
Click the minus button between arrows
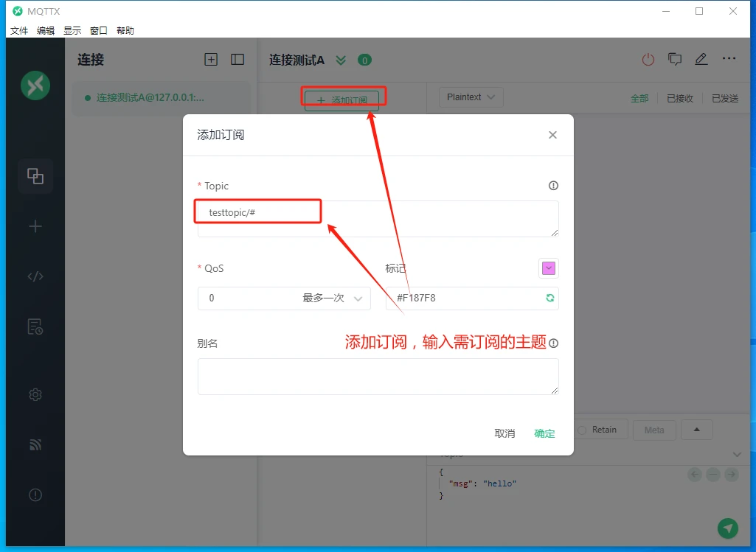[713, 475]
